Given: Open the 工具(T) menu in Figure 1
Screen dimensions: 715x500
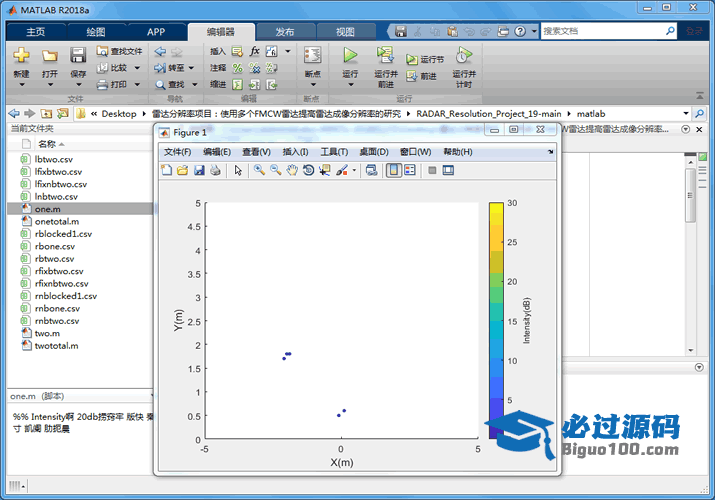Looking at the screenshot, I should (x=334, y=152).
